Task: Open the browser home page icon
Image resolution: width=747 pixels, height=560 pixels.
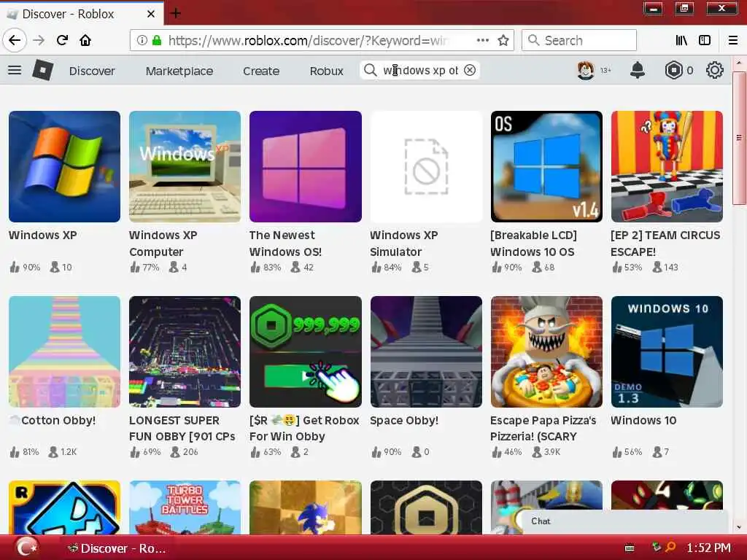Action: click(85, 41)
